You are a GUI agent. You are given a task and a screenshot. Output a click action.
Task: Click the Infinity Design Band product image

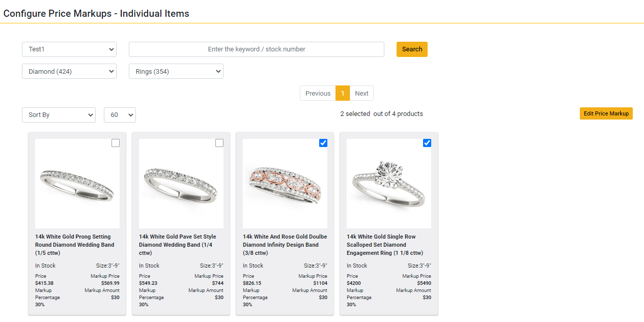click(x=285, y=184)
